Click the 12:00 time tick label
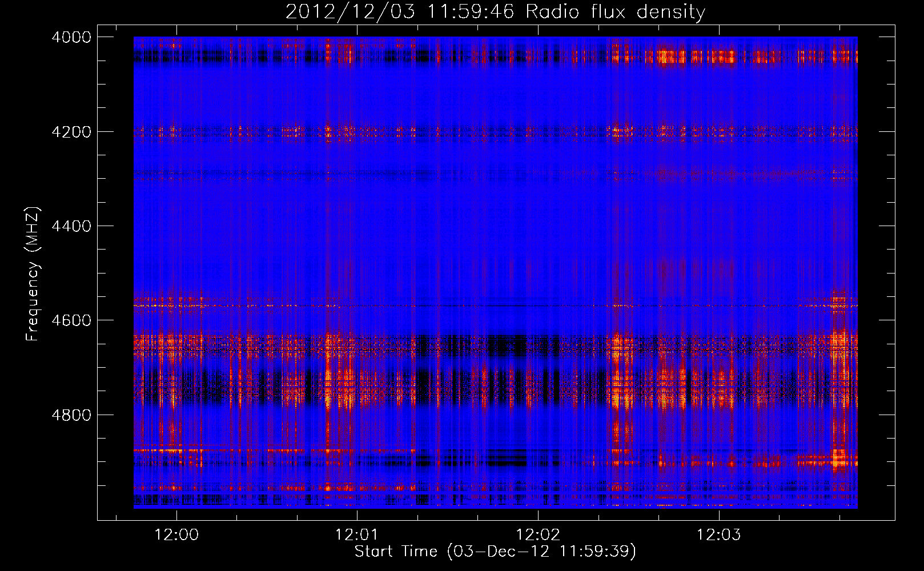The image size is (924, 571). [x=176, y=534]
